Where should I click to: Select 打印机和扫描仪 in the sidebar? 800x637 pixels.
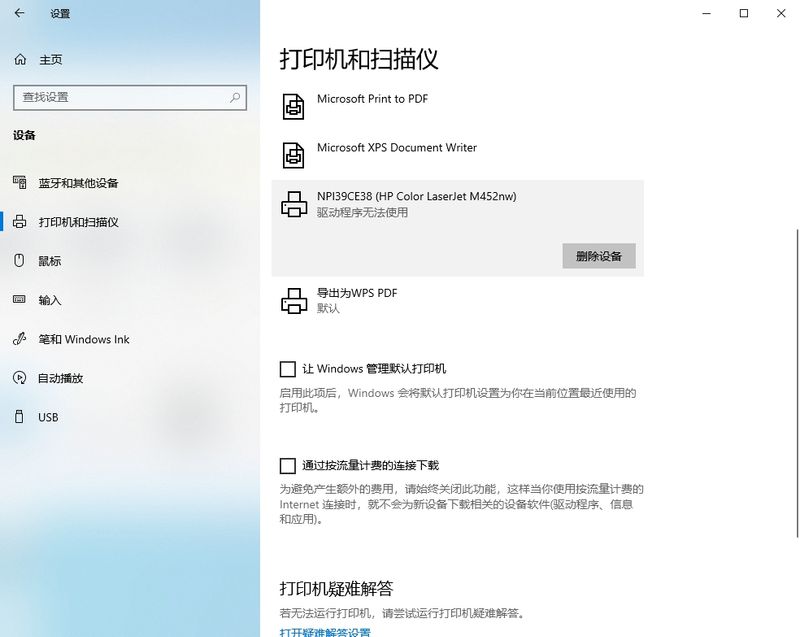pyautogui.click(x=78, y=222)
